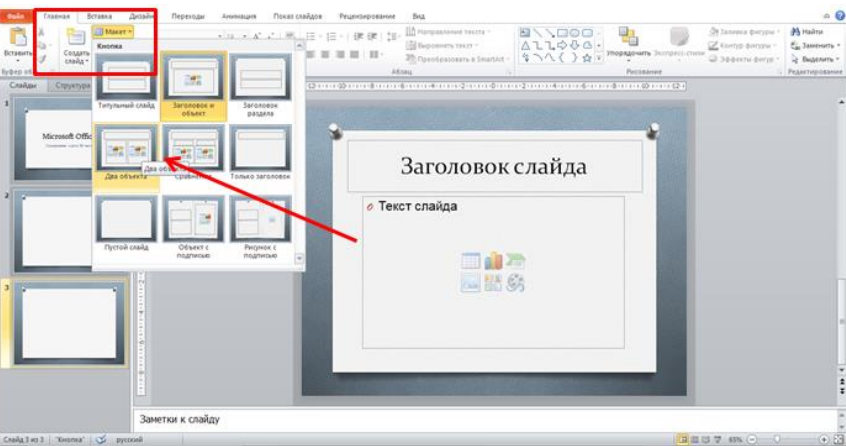Image resolution: width=846 pixels, height=446 pixels.
Task: Choose the Два объекта layout
Action: (124, 150)
